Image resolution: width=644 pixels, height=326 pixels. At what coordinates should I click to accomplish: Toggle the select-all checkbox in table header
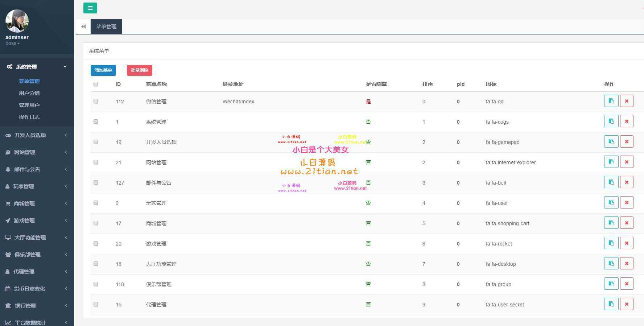[x=96, y=84]
